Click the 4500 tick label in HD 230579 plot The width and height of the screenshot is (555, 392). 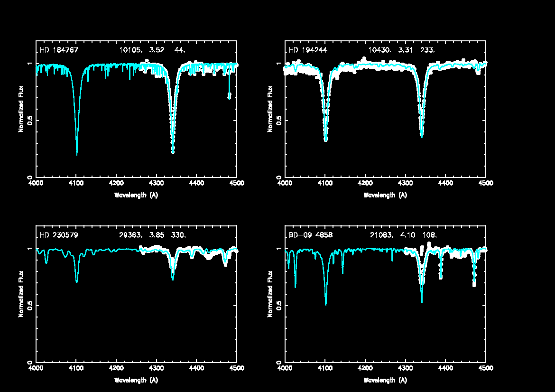237,368
